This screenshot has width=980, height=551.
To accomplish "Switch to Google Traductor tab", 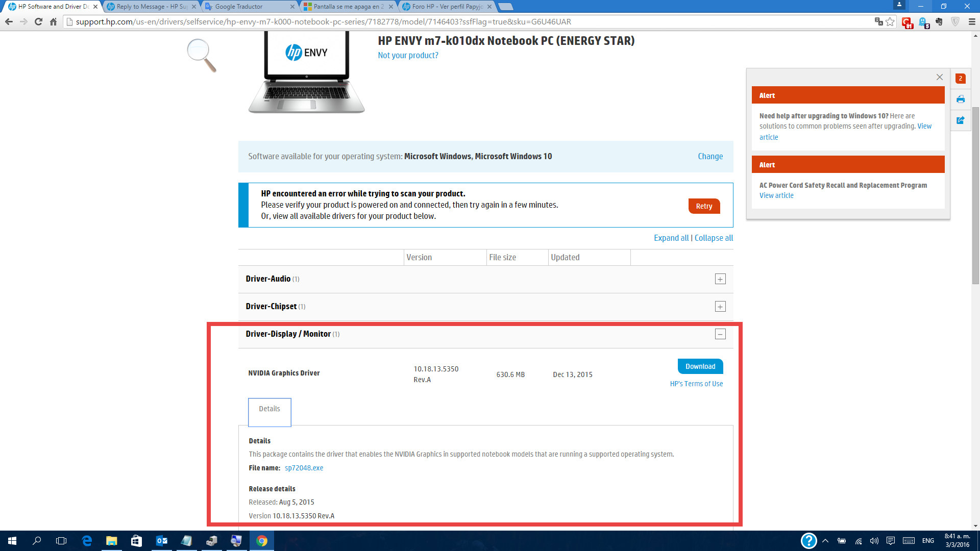I will [239, 7].
